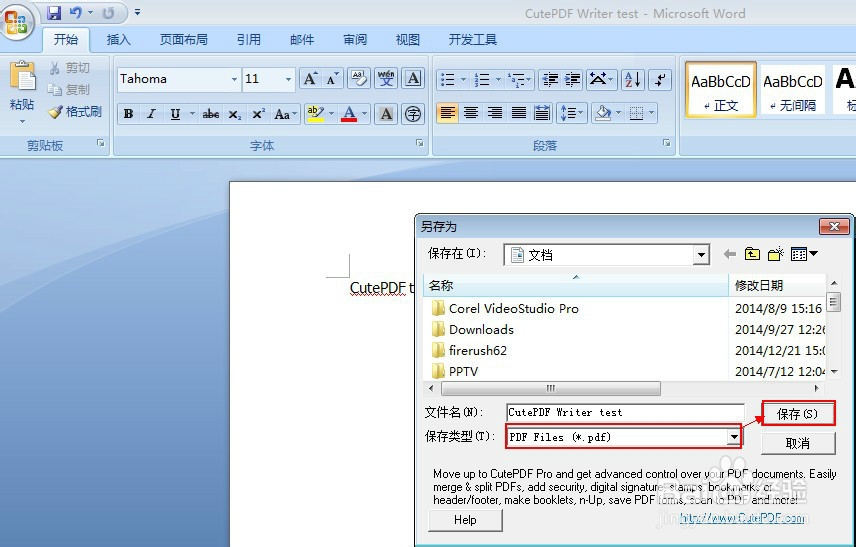Click the 粘贴 paste icon
856x547 pixels.
[x=22, y=75]
